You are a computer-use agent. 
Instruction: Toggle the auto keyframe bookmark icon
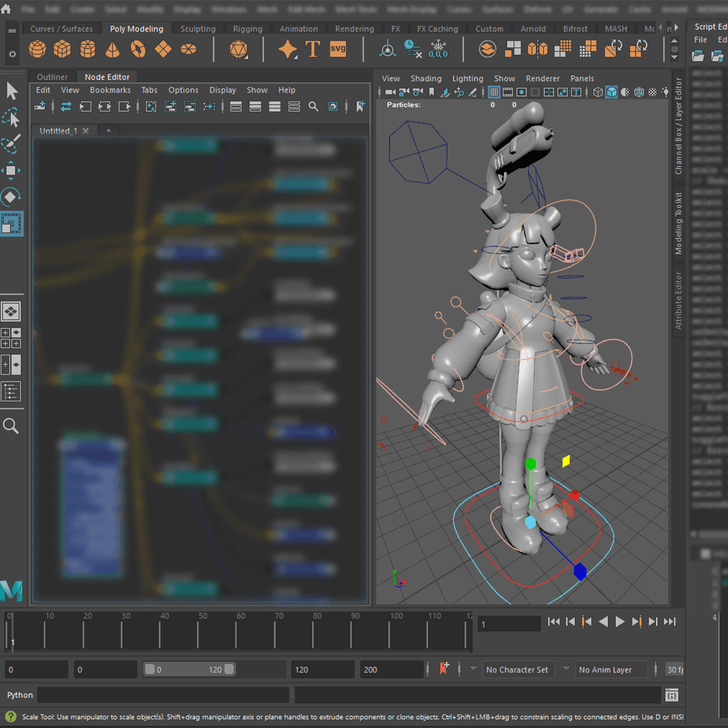tap(444, 669)
